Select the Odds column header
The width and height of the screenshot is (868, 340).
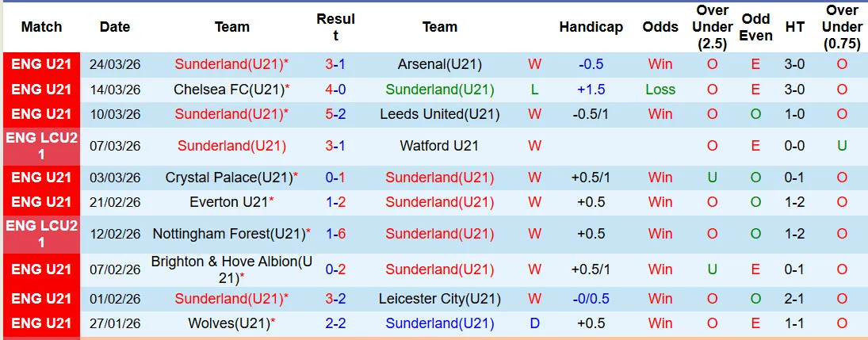[660, 27]
